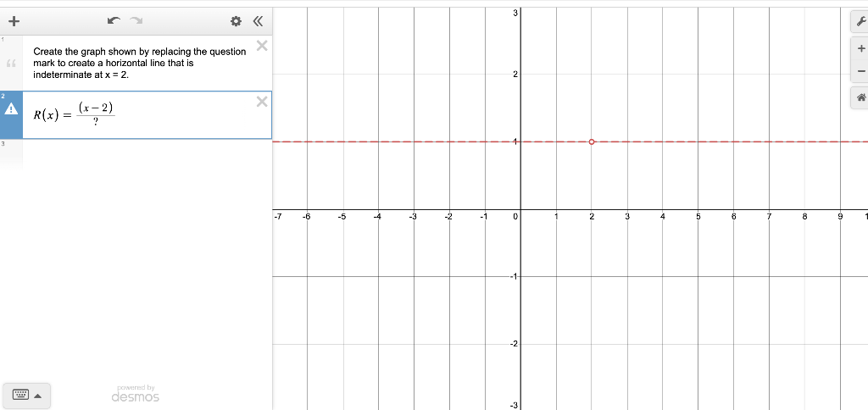Click the warning triangle on expression 2
This screenshot has width=868, height=410.
pyautogui.click(x=11, y=109)
